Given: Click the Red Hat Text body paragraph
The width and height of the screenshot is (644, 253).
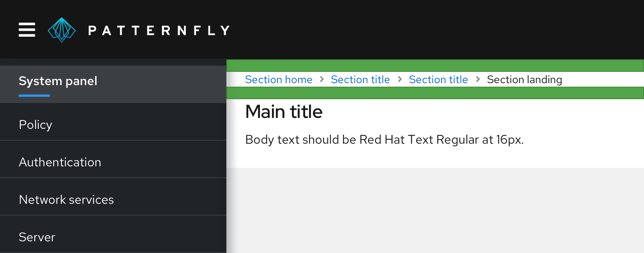Looking at the screenshot, I should (384, 139).
